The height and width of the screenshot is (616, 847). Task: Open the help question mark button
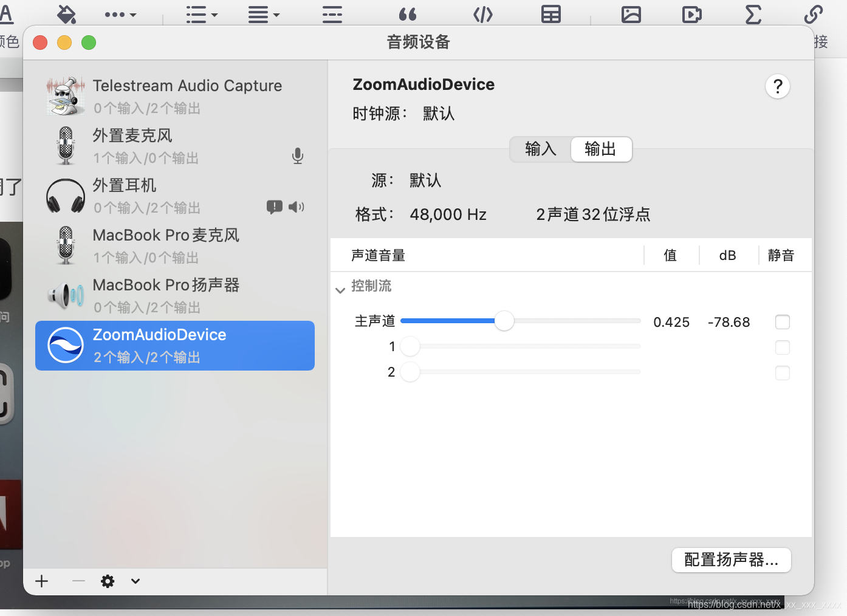778,86
